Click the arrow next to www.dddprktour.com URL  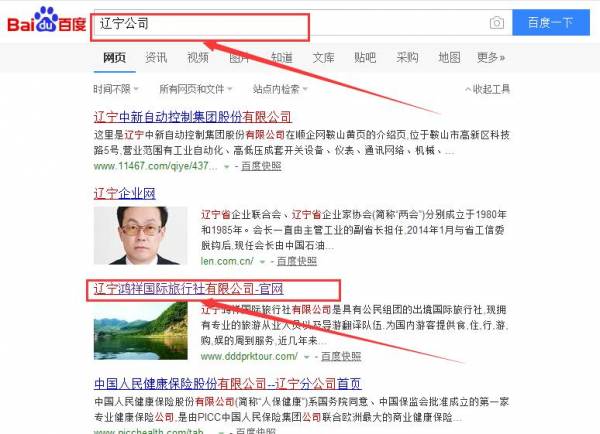[x=307, y=357]
